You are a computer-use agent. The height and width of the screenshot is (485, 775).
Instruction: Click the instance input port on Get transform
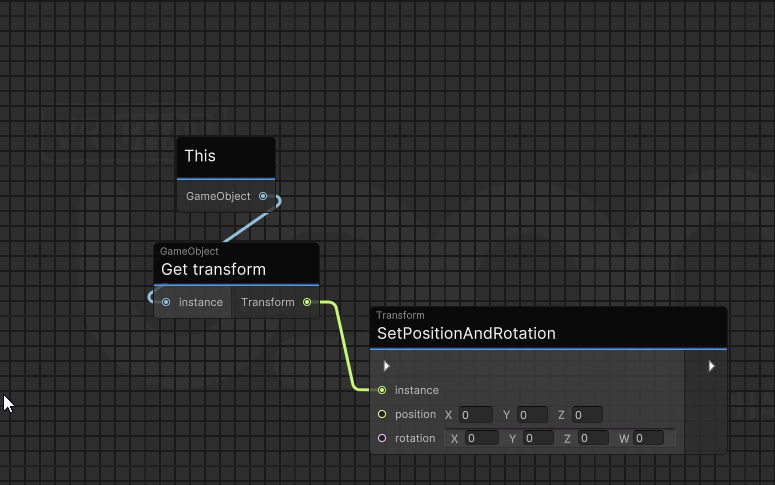tap(166, 302)
